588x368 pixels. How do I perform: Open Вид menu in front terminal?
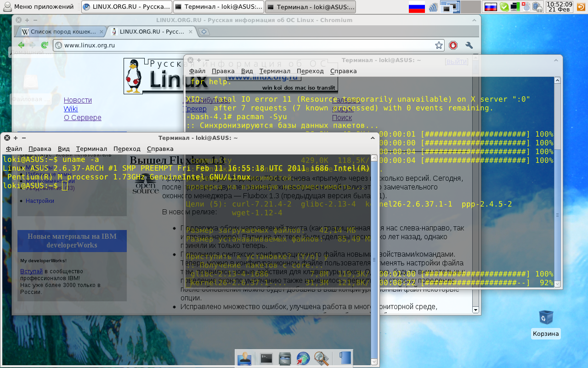coord(63,149)
